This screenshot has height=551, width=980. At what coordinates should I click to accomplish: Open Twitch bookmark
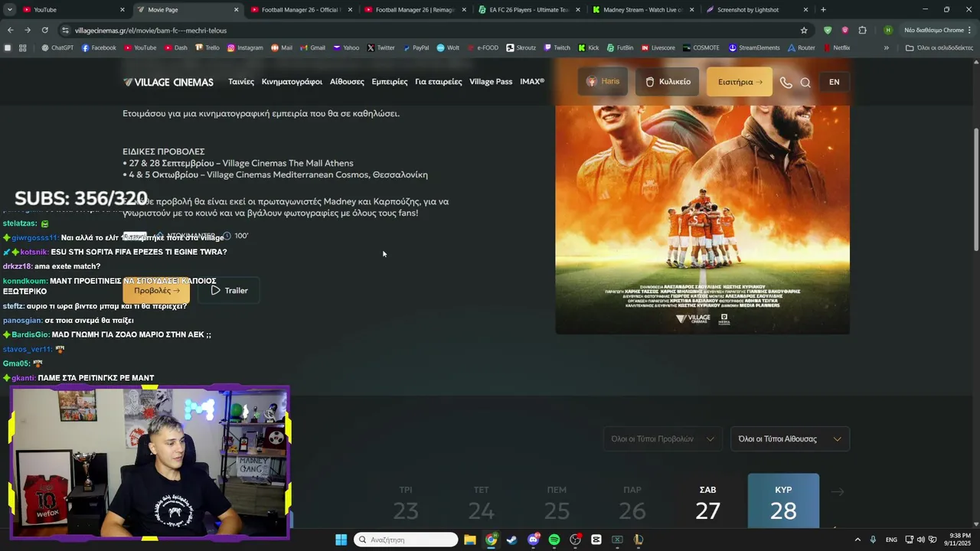(x=557, y=47)
